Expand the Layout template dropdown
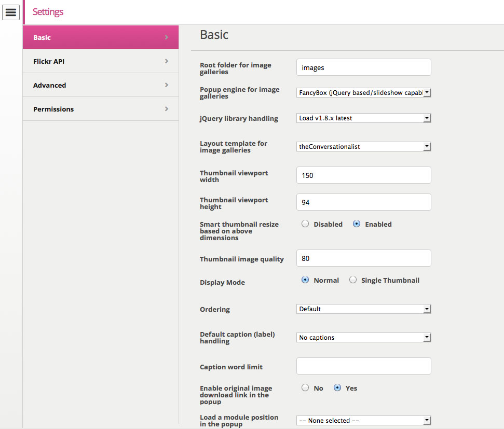 [x=363, y=146]
